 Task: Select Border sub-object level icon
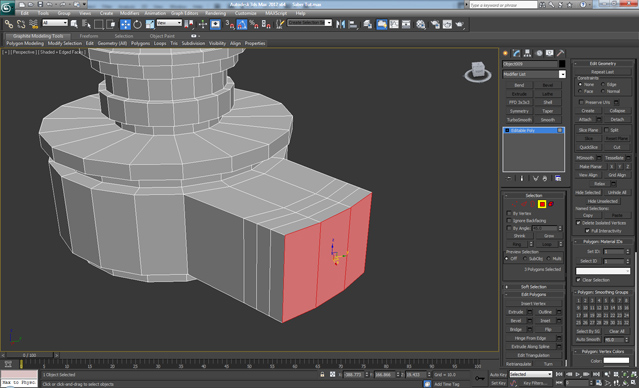point(533,204)
